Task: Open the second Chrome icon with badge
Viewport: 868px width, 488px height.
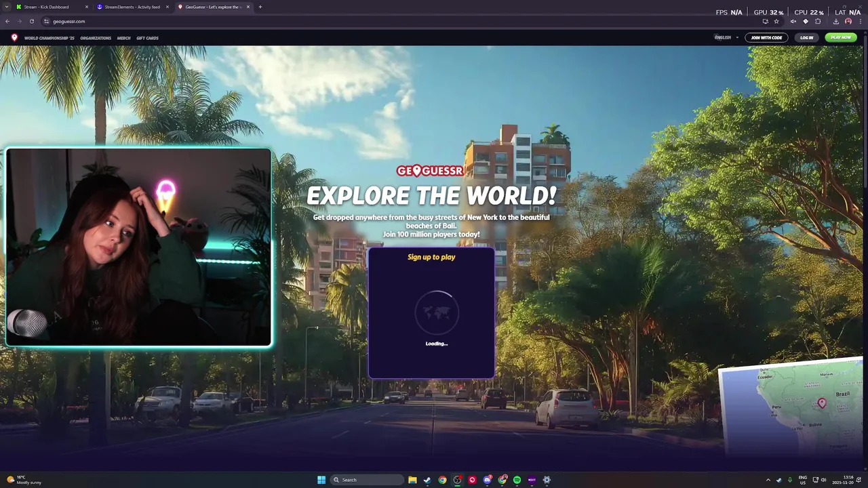Action: coord(502,480)
